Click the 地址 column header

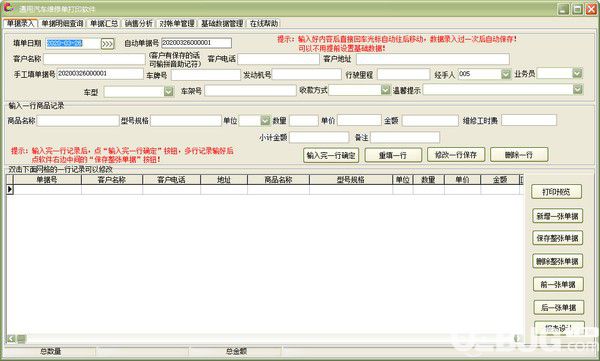pyautogui.click(x=224, y=179)
